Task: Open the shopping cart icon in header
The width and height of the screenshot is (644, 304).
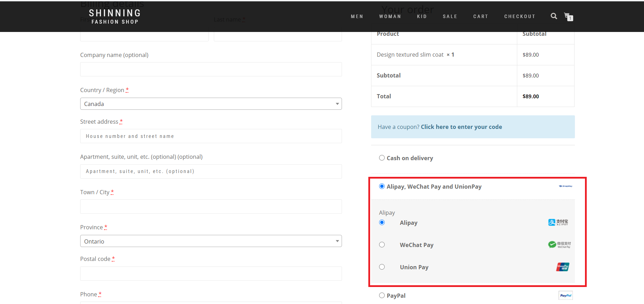Action: point(568,17)
